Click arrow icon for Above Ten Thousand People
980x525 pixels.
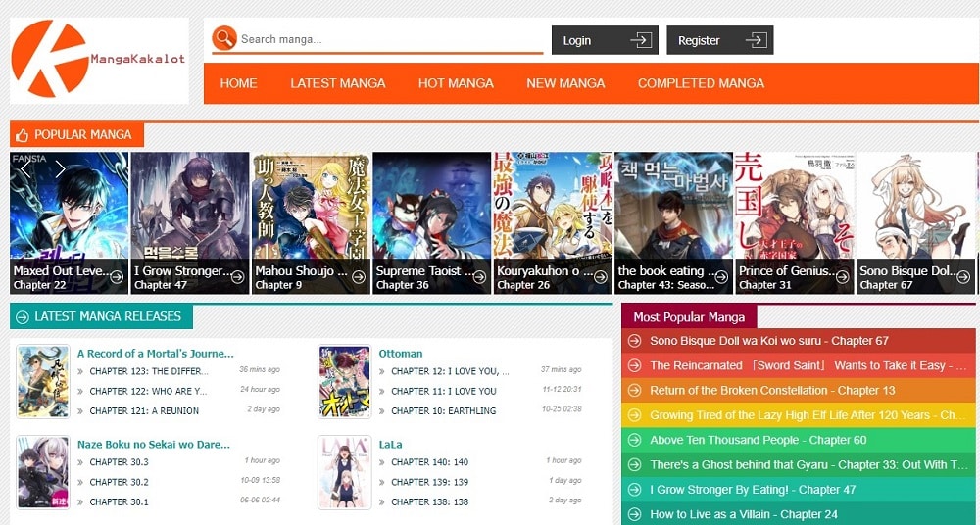[634, 440]
